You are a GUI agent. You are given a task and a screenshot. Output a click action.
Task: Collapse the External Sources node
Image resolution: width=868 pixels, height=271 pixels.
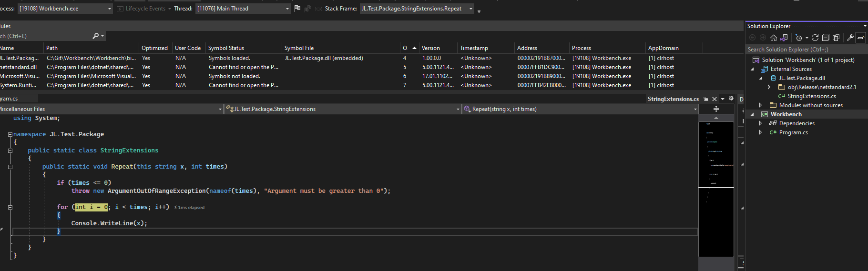[x=753, y=69]
